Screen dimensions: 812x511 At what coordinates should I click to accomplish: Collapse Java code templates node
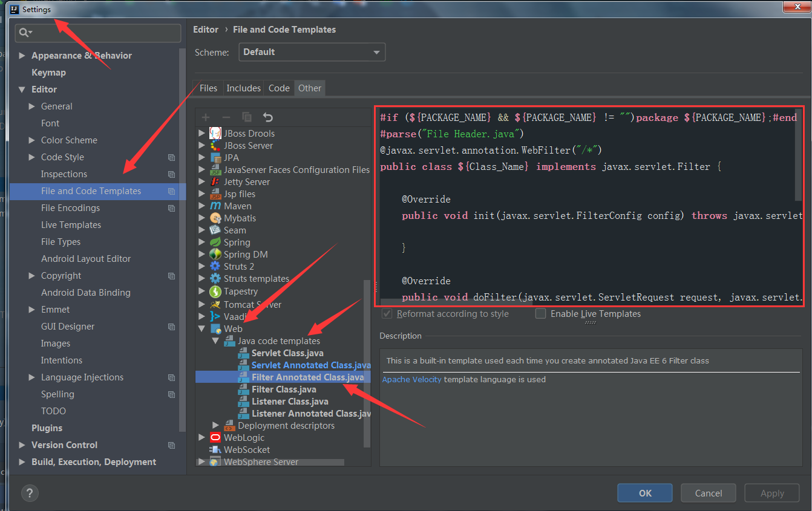pyautogui.click(x=215, y=341)
